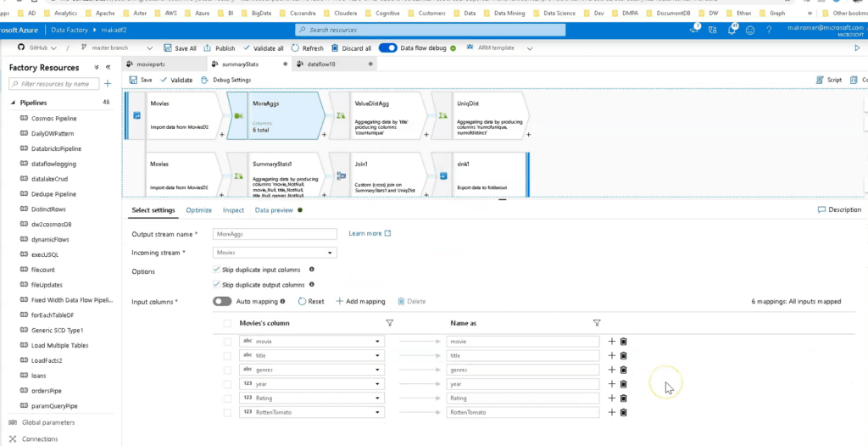Add new factory resource with plus icon
This screenshot has height=446, width=868.
[108, 84]
